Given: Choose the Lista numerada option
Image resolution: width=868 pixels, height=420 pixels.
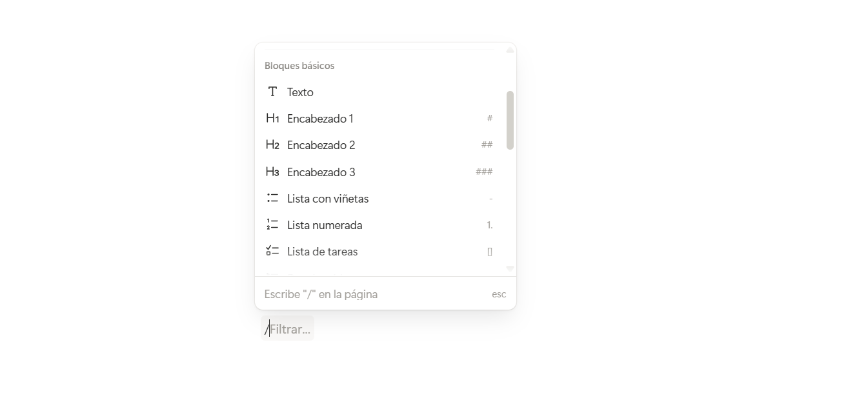Looking at the screenshot, I should 324,225.
